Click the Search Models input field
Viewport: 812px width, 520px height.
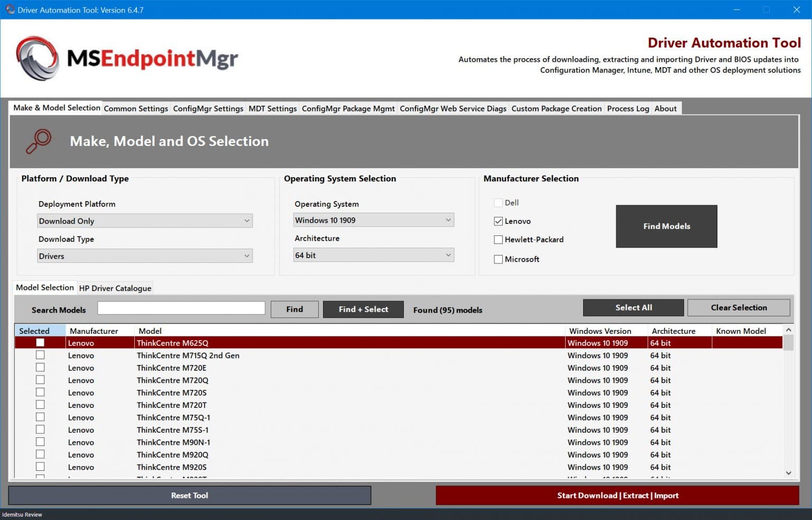point(181,307)
